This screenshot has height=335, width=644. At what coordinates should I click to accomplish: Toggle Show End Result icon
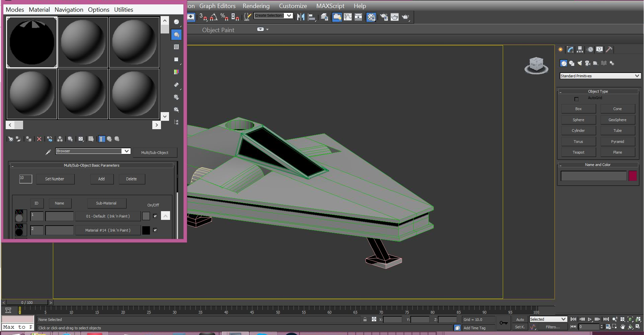102,139
